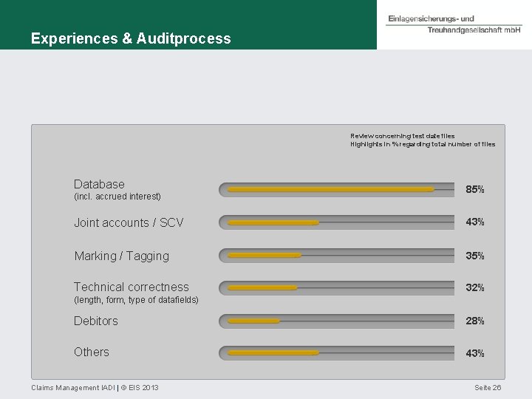Viewport: 532px width, 399px height.
Task: Click the 'Marking / Tagging' label
Action: pos(121,256)
